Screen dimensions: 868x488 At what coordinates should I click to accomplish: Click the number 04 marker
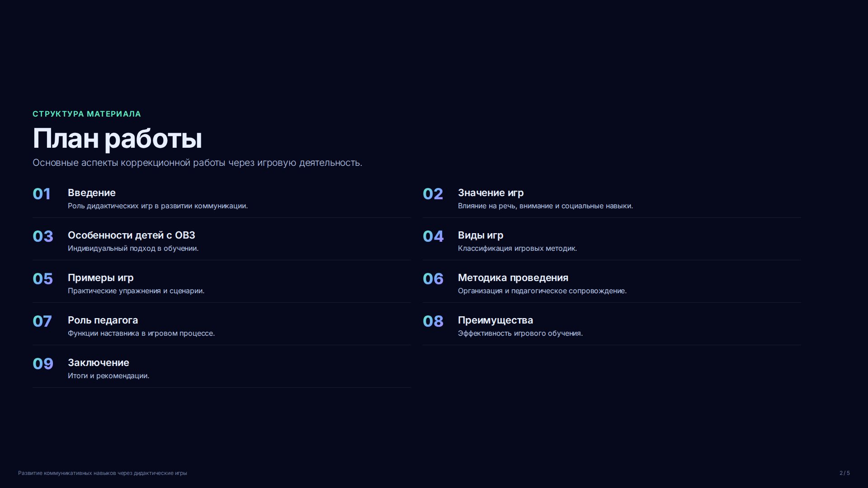point(433,236)
